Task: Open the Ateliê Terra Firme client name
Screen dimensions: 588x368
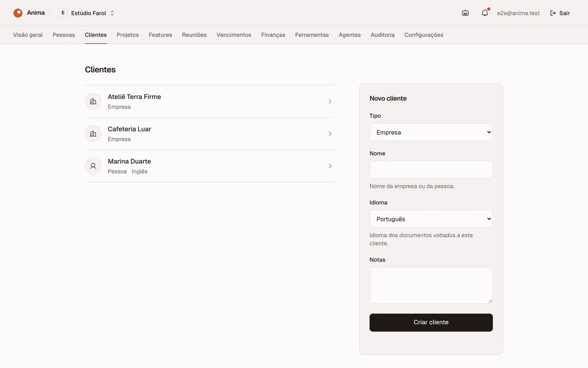Action: pyautogui.click(x=134, y=97)
